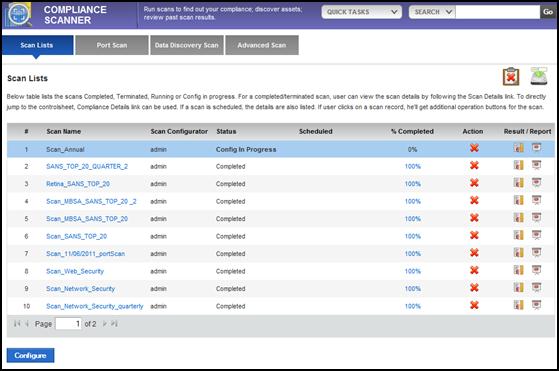
Task: Delete Scan_MBSA_SANS_TOP_20_2 using its red X
Action: pyautogui.click(x=474, y=201)
